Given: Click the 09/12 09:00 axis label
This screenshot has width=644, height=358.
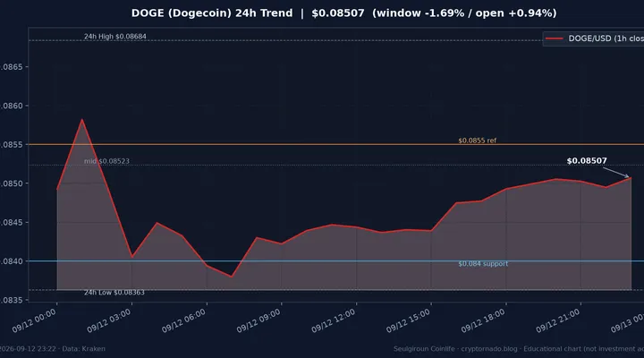Looking at the screenshot, I should point(258,320).
